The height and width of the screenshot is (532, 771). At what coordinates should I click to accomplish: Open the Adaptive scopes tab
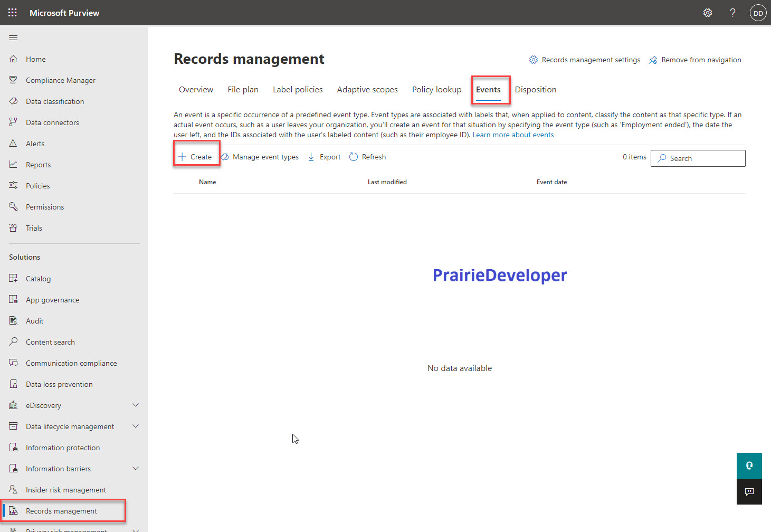click(367, 90)
